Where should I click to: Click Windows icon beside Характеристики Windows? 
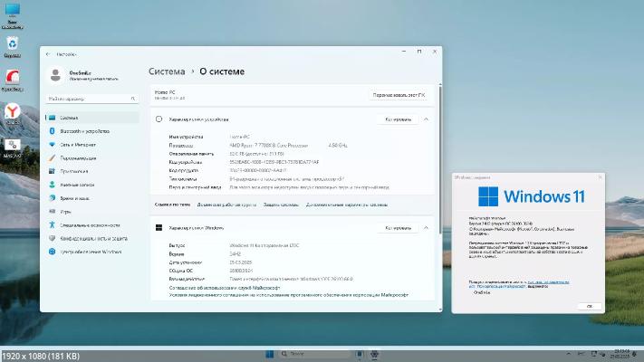point(159,228)
